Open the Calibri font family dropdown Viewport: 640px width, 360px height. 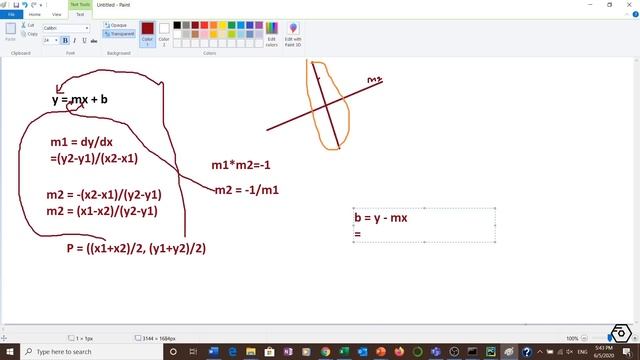click(87, 28)
